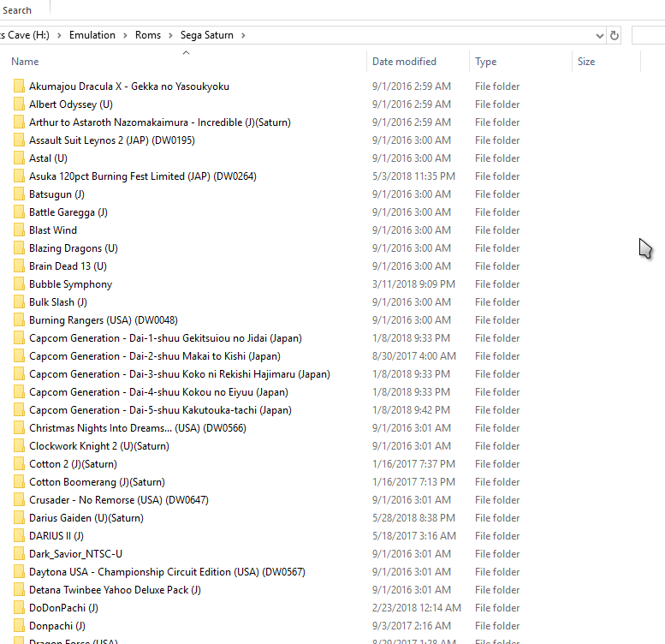The width and height of the screenshot is (665, 644).
Task: Sort files by Size column header
Action: pyautogui.click(x=586, y=62)
